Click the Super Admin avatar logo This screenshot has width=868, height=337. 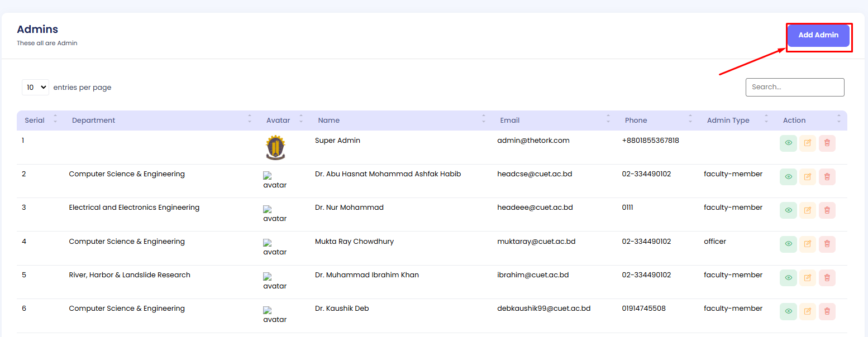point(275,147)
